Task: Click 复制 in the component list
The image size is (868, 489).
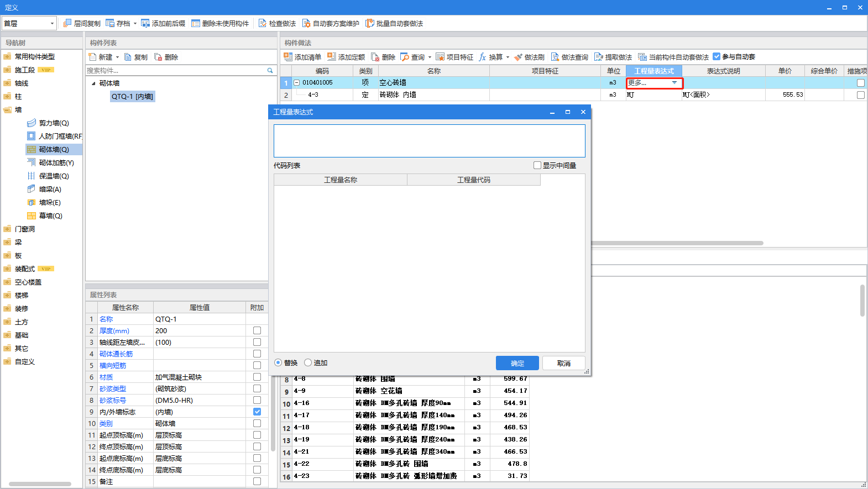Action: pyautogui.click(x=136, y=57)
